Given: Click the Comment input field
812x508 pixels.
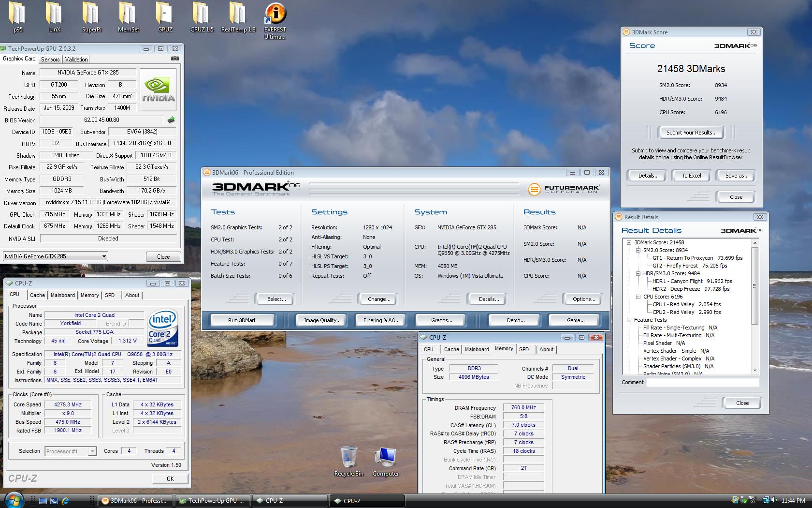Looking at the screenshot, I should [703, 382].
